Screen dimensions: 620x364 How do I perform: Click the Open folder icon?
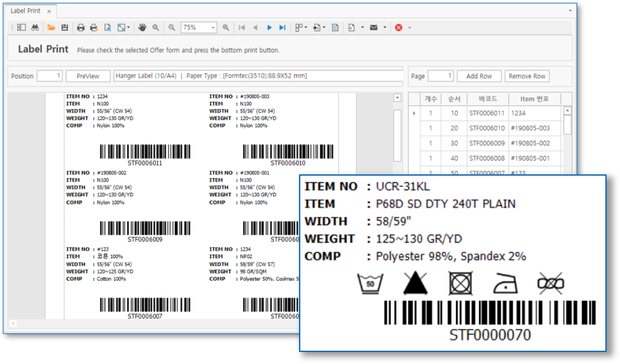(x=51, y=28)
